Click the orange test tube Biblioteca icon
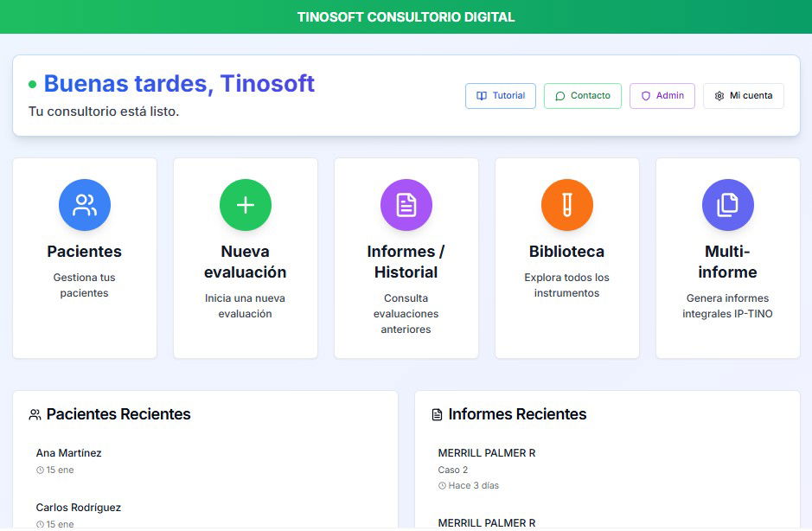The width and height of the screenshot is (812, 531). 567,205
